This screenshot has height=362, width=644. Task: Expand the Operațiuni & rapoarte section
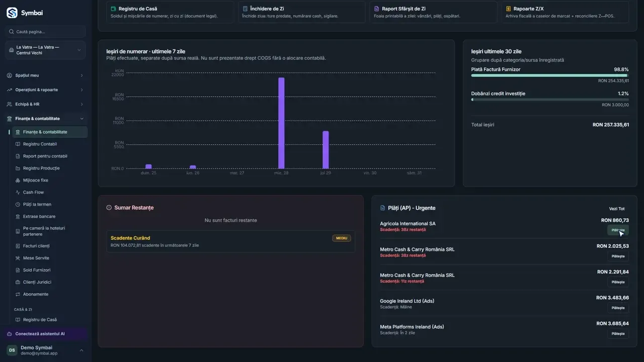pyautogui.click(x=82, y=90)
